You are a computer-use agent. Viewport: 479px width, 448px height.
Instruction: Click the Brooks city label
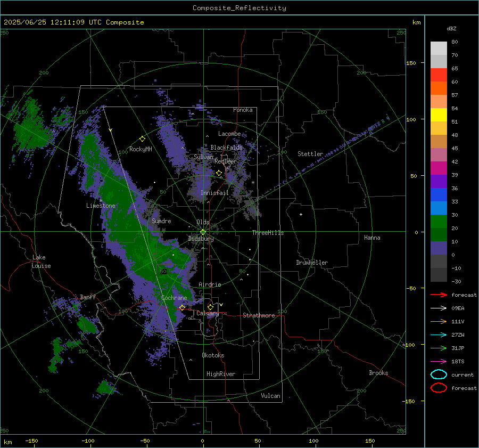378,373
